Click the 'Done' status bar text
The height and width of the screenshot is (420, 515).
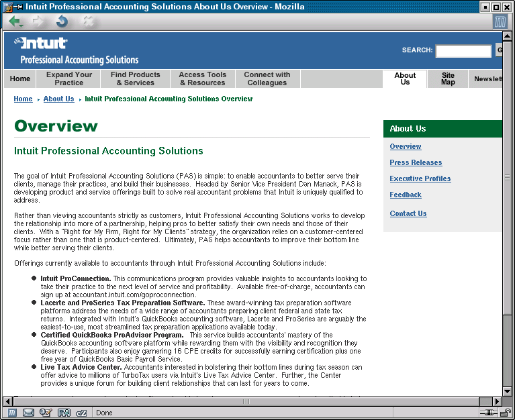[x=104, y=413]
